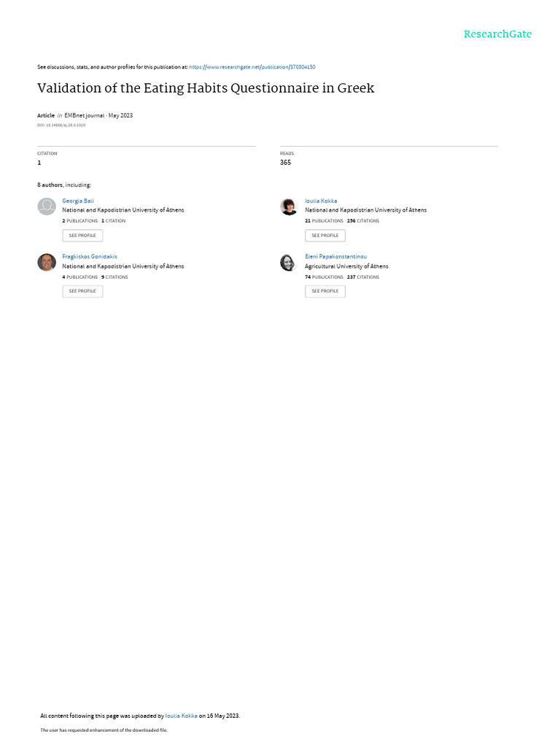Click Eleni Papakonstantinou's profile photo
560x747 pixels.
(289, 263)
